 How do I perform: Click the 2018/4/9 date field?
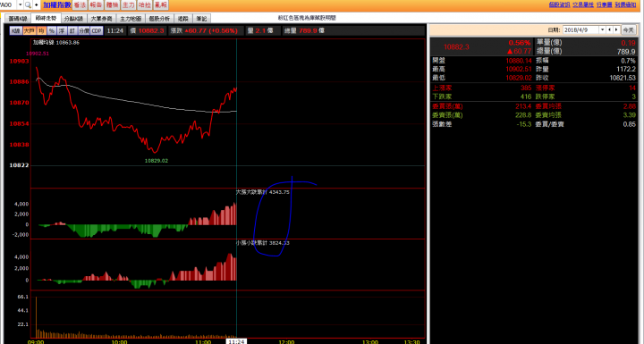pyautogui.click(x=580, y=30)
